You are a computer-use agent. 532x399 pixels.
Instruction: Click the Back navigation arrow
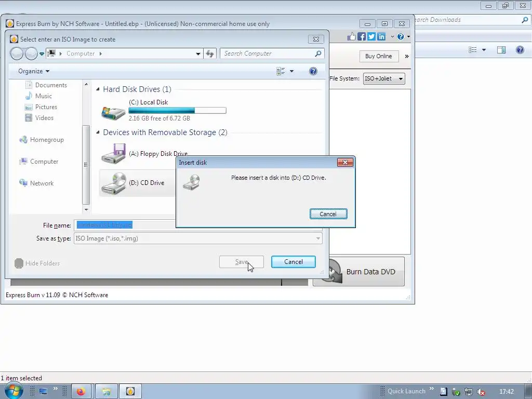(x=17, y=54)
